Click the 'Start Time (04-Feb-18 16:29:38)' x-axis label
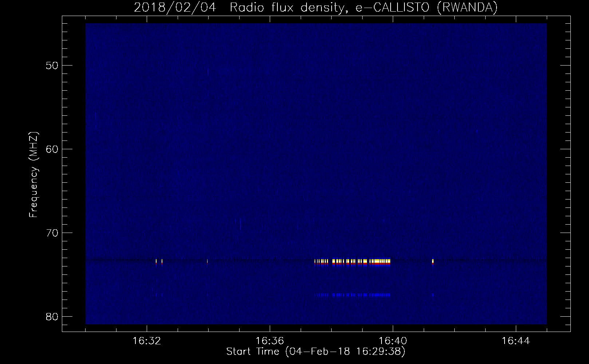Image resolution: width=589 pixels, height=364 pixels. point(316,352)
